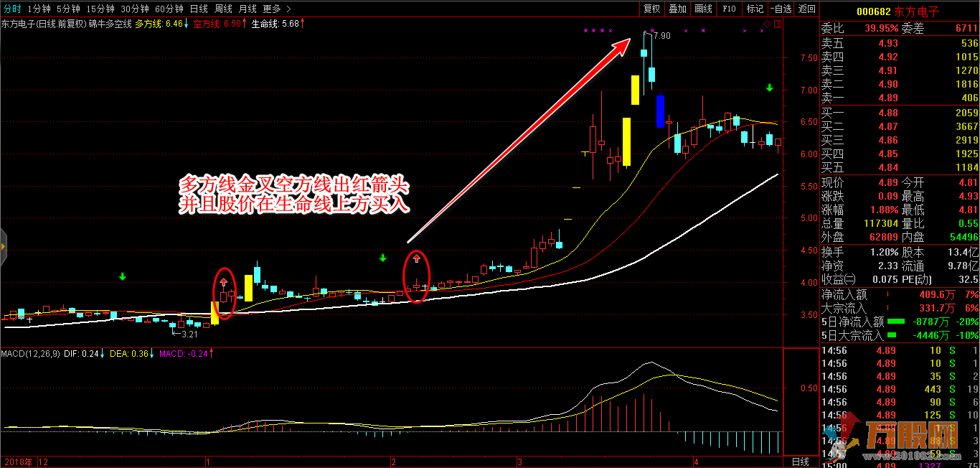Click the 5日大宗流入 -4446万 row
980x468 pixels.
tap(900, 334)
